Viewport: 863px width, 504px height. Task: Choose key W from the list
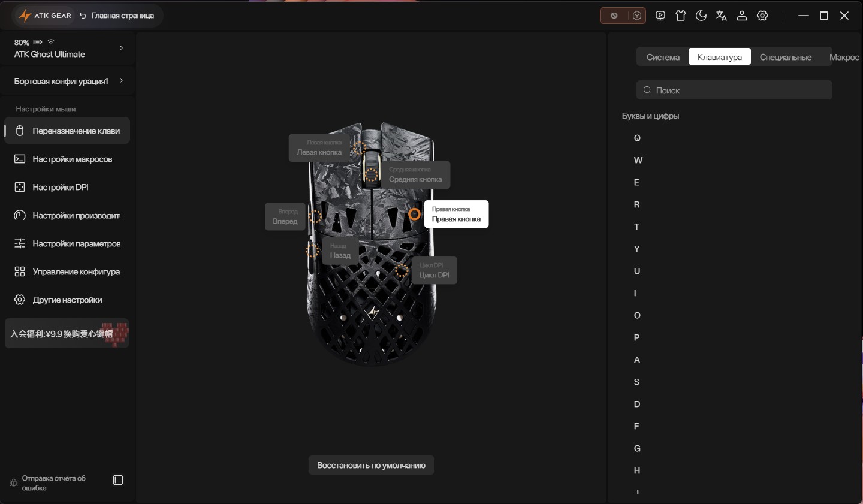[x=638, y=160]
